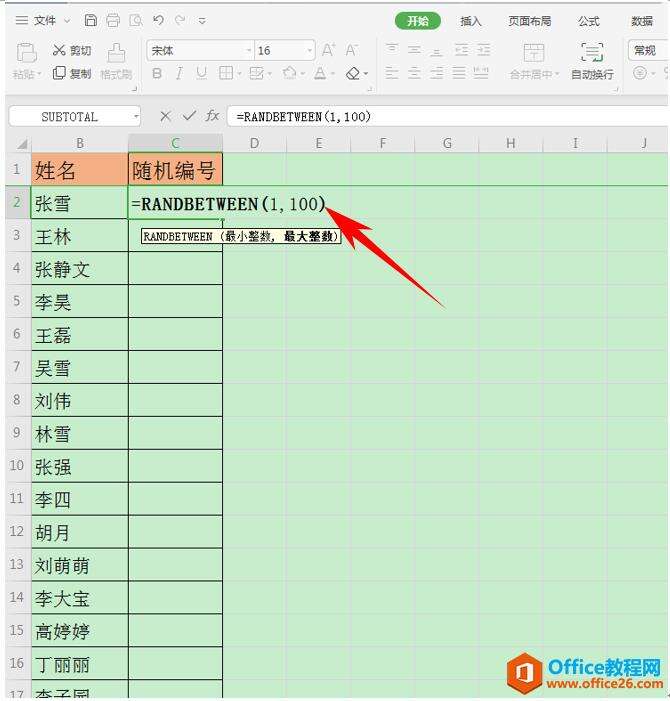The width and height of the screenshot is (670, 701).
Task: Open print preview icon
Action: (x=136, y=20)
